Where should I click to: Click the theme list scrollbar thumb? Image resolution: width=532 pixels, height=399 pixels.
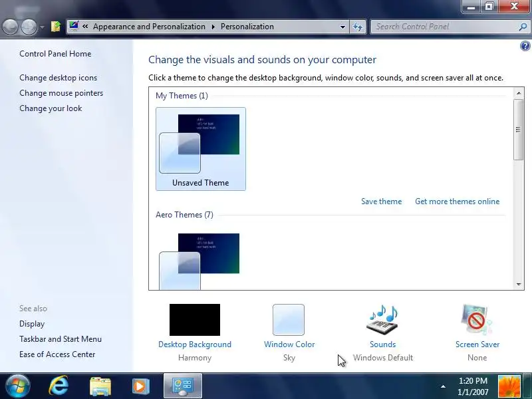(x=519, y=130)
